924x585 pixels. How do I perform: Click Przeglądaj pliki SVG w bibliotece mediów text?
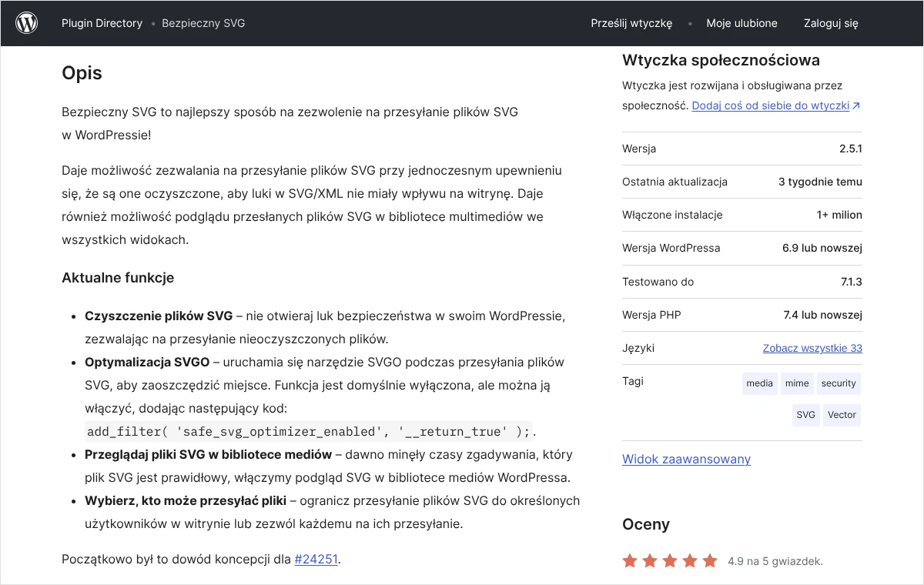click(x=208, y=454)
